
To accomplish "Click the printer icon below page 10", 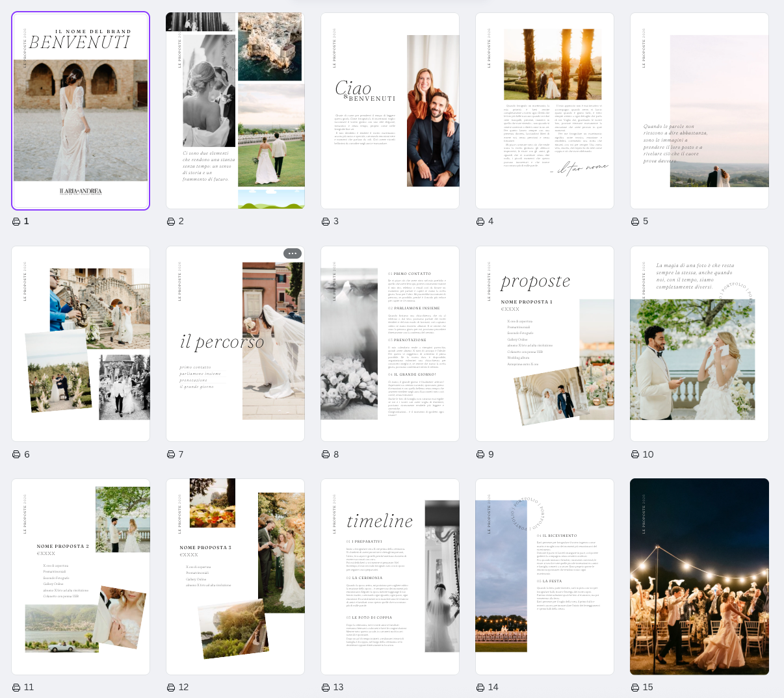I will click(635, 455).
